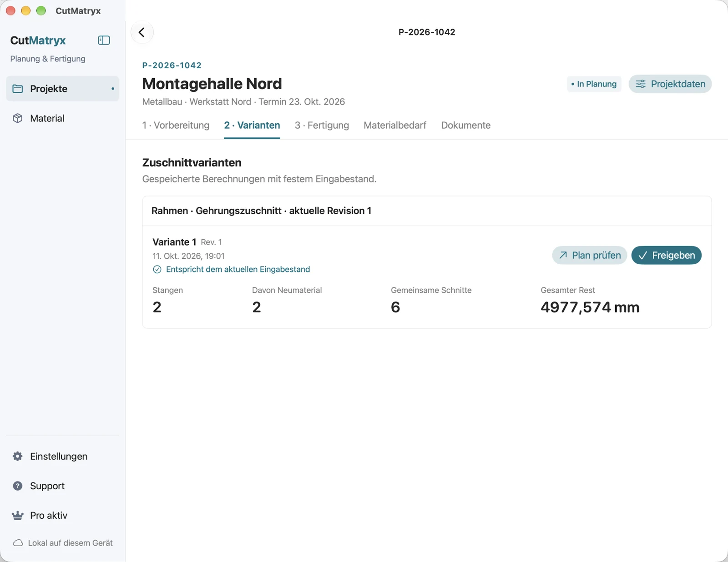
Task: Click the Gesamter Rest value 4977,574 mm
Action: pos(590,307)
